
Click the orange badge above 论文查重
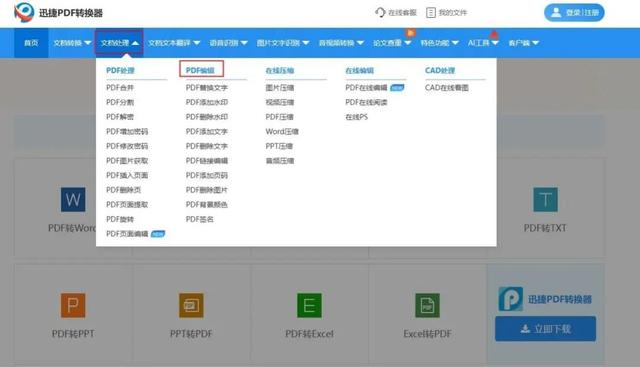tap(410, 33)
